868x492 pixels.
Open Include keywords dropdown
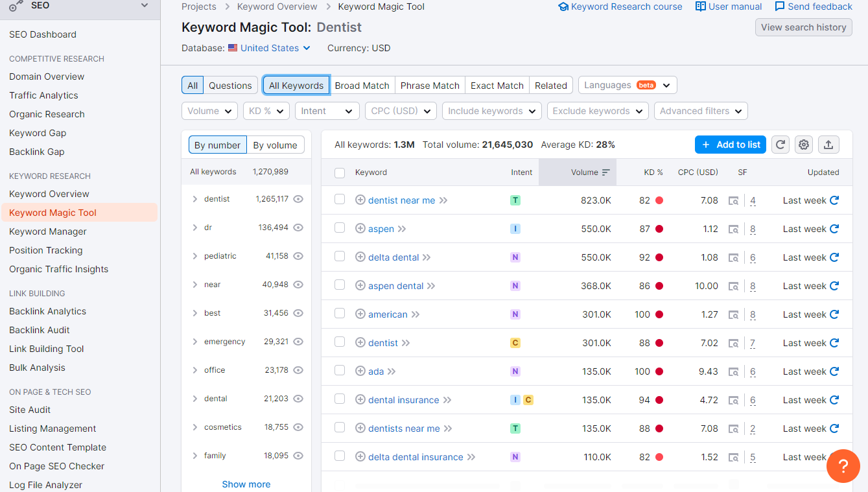coord(492,111)
